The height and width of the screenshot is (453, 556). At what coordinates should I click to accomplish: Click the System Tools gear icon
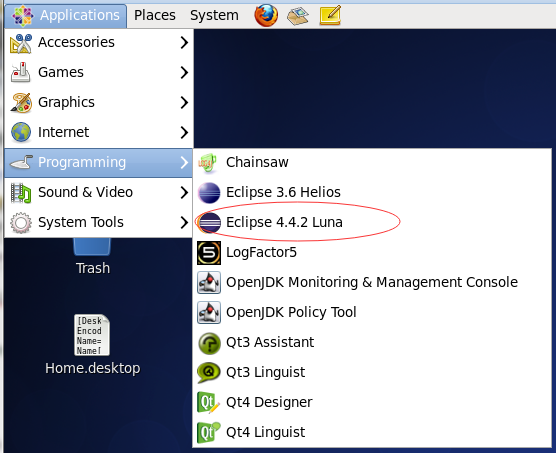(x=21, y=223)
